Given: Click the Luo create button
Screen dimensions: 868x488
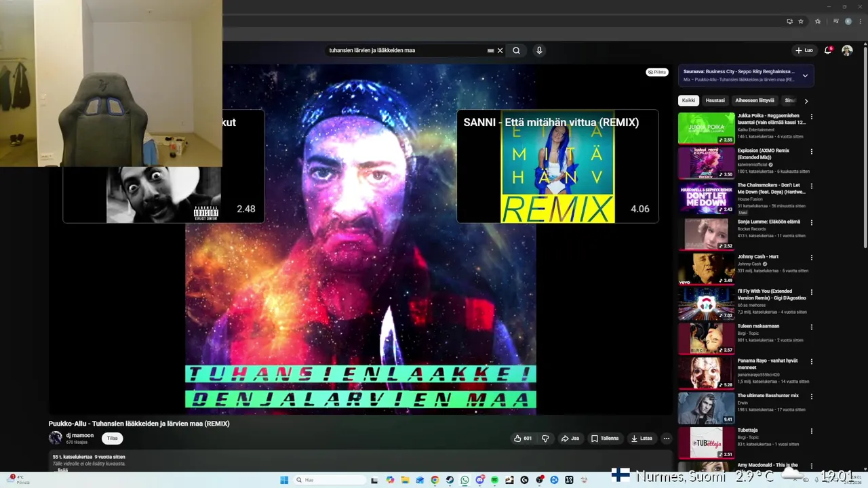Looking at the screenshot, I should [x=804, y=50].
